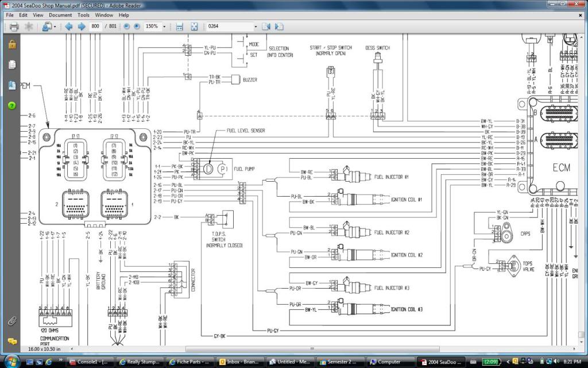Click the Print icon in the toolbar

pos(14,26)
